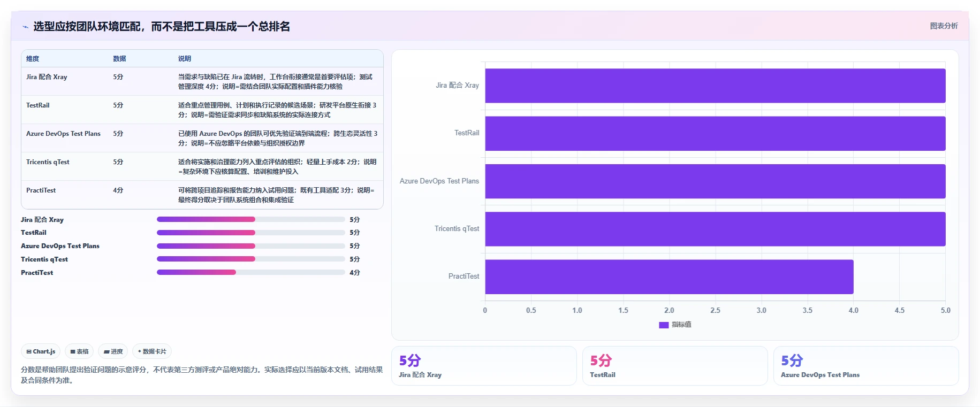The width and height of the screenshot is (980, 407).
Task: Click the Tricentis qTest chart bar
Action: (715, 229)
